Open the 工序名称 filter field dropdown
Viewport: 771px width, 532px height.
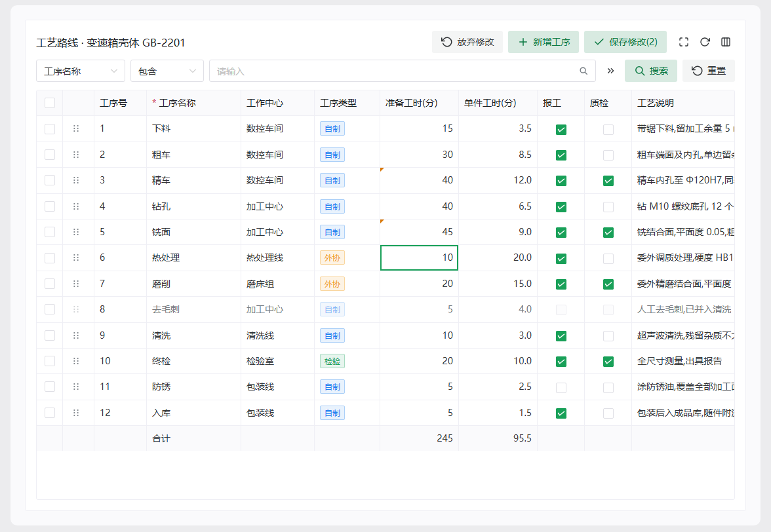[x=81, y=71]
